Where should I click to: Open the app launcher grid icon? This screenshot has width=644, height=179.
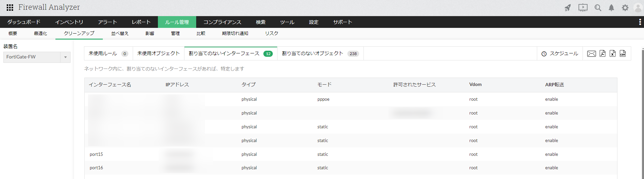(x=10, y=7)
